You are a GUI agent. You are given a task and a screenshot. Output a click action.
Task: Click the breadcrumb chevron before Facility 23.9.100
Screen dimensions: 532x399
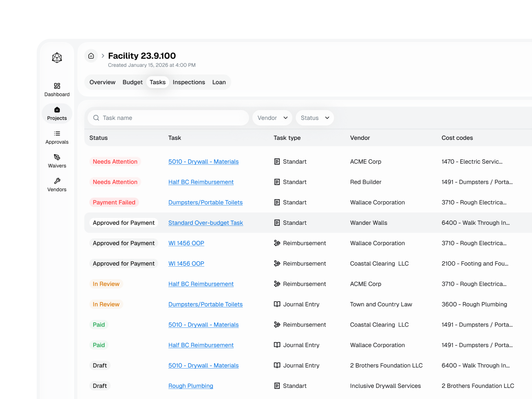(x=103, y=56)
